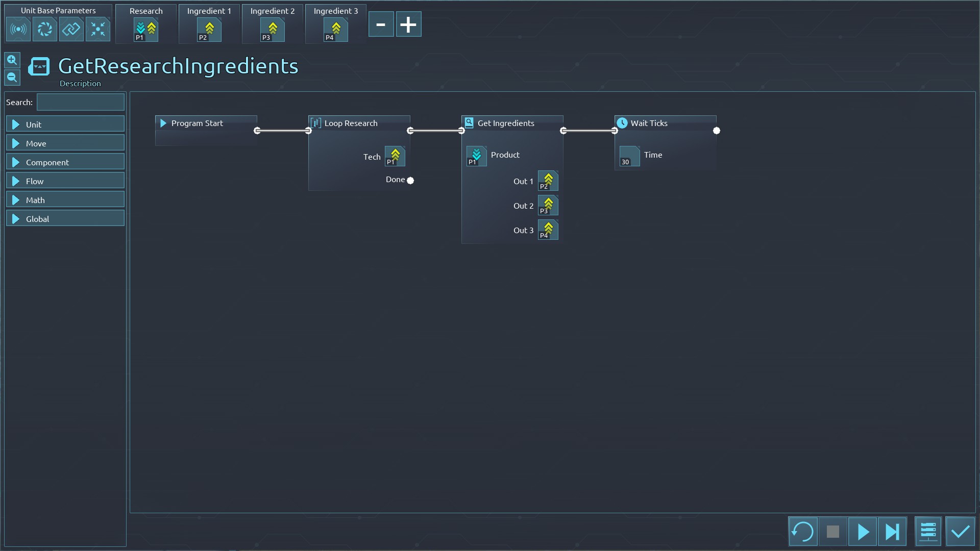Select the Ingredient 2 parameter tab
Screen dimensions: 980x551
click(x=273, y=23)
